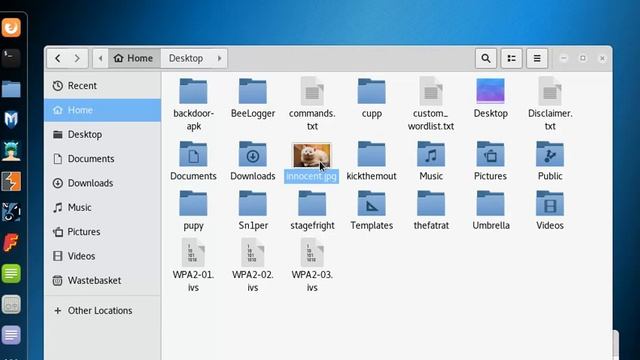Open Downloads in the sidebar
This screenshot has height=360, width=640.
(x=102, y=183)
